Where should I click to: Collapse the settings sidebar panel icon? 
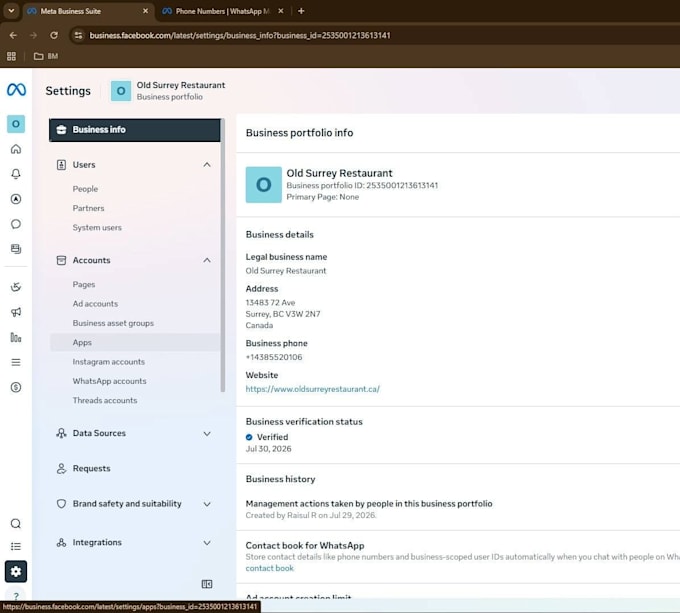207,584
